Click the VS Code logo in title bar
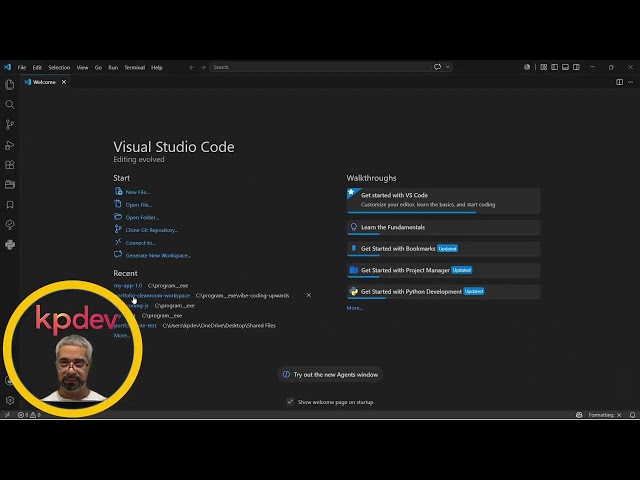The width and height of the screenshot is (640, 480). 7,67
